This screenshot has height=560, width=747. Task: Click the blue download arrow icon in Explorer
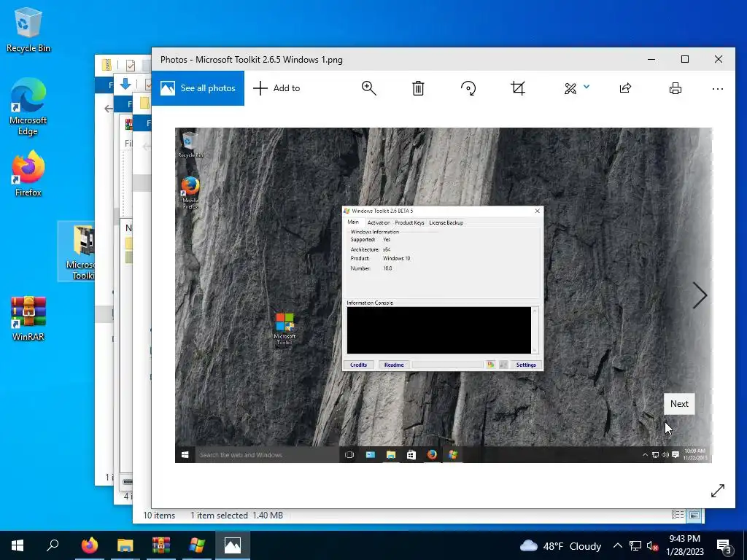[125, 85]
